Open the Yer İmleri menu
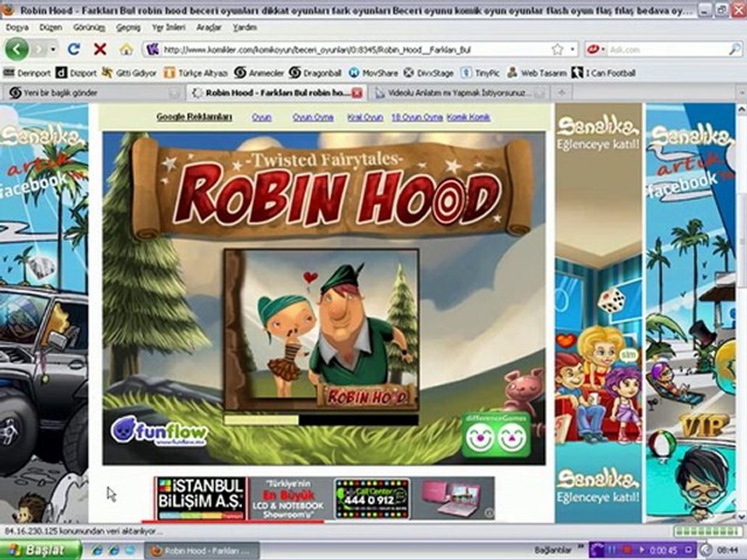This screenshot has width=747, height=560. [168, 28]
